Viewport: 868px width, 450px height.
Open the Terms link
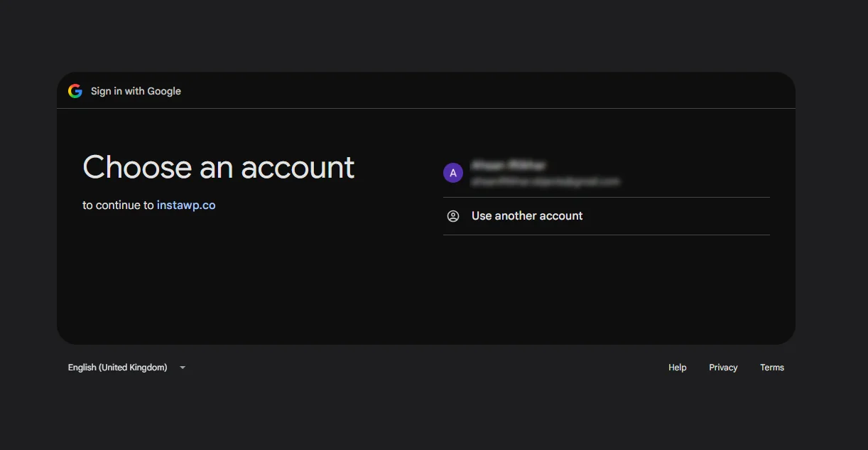pyautogui.click(x=772, y=368)
